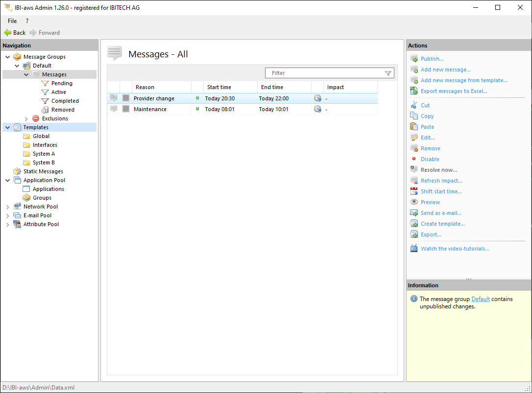Click the Export messages to Excel icon

tap(414, 91)
